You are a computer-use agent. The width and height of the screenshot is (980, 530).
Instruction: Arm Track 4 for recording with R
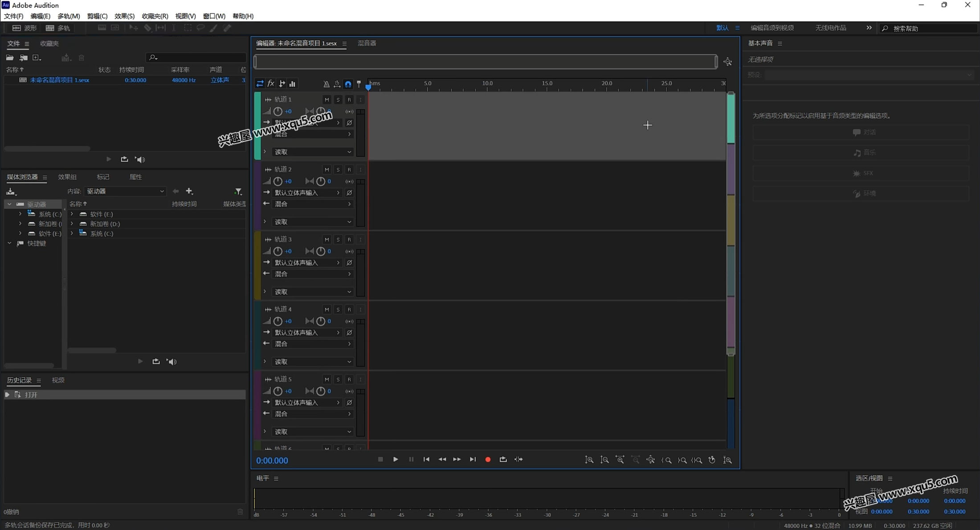pos(349,309)
